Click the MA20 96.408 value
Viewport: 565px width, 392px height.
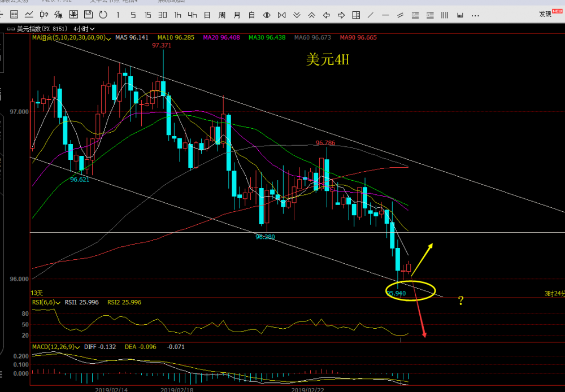(x=221, y=37)
